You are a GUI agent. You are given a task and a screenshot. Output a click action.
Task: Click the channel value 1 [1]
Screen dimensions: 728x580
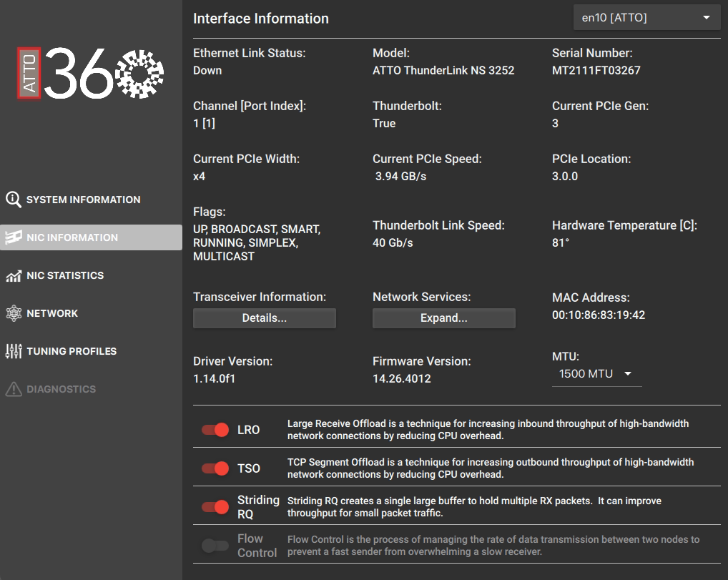(x=205, y=124)
